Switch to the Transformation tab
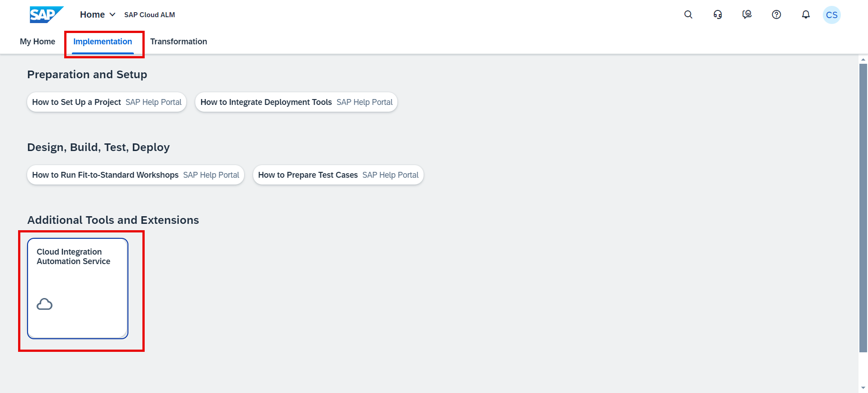 tap(179, 42)
